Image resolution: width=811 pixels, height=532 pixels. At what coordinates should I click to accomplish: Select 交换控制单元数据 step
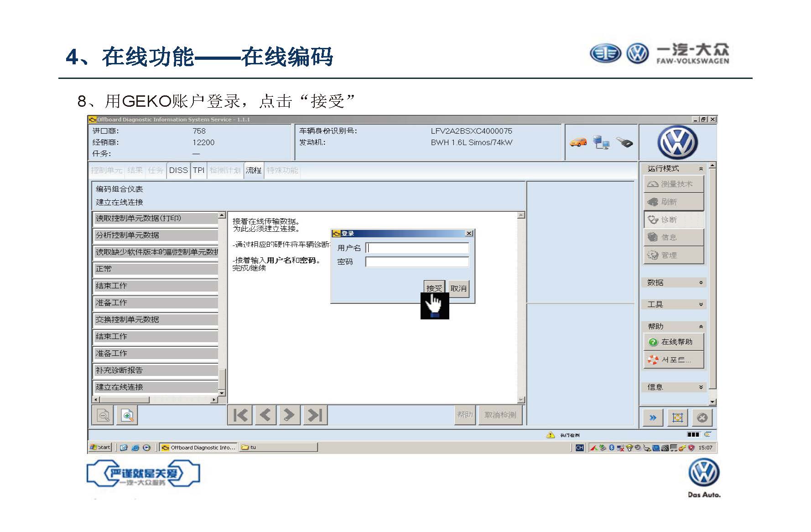coord(156,320)
